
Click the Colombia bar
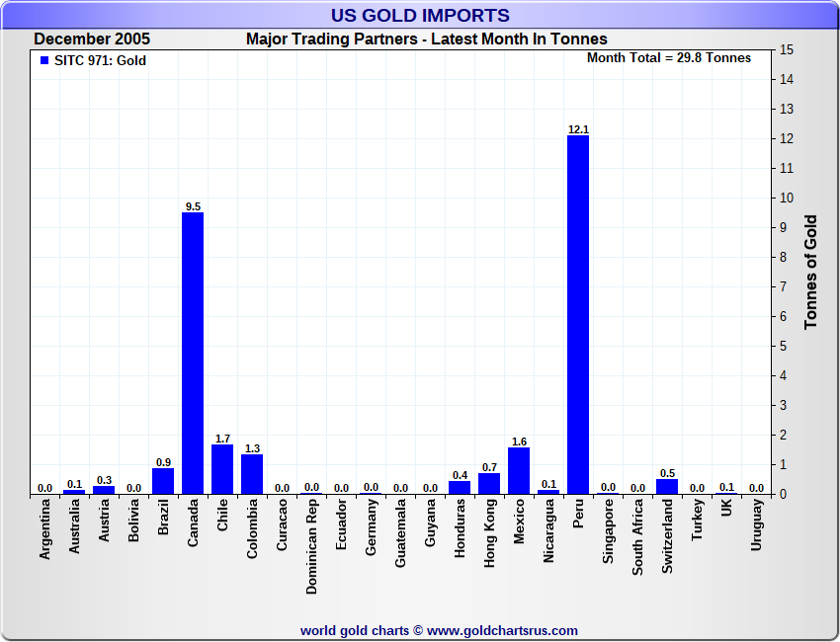252,474
